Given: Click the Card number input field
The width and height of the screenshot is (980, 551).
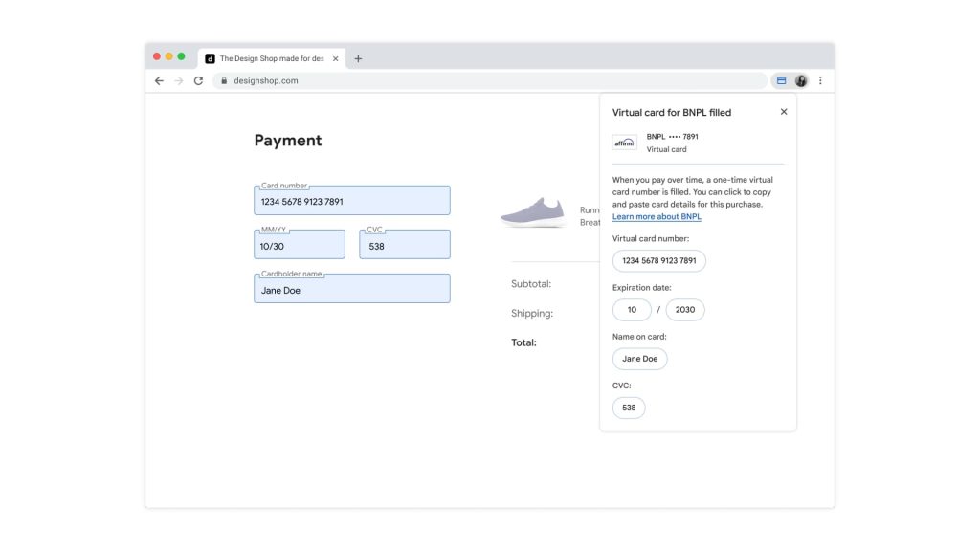Looking at the screenshot, I should pos(351,201).
